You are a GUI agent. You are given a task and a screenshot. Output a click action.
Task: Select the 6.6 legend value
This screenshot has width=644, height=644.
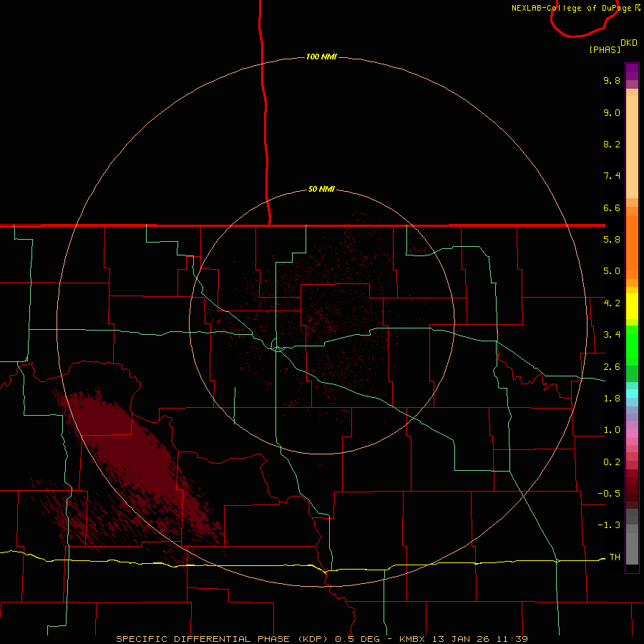coord(612,208)
